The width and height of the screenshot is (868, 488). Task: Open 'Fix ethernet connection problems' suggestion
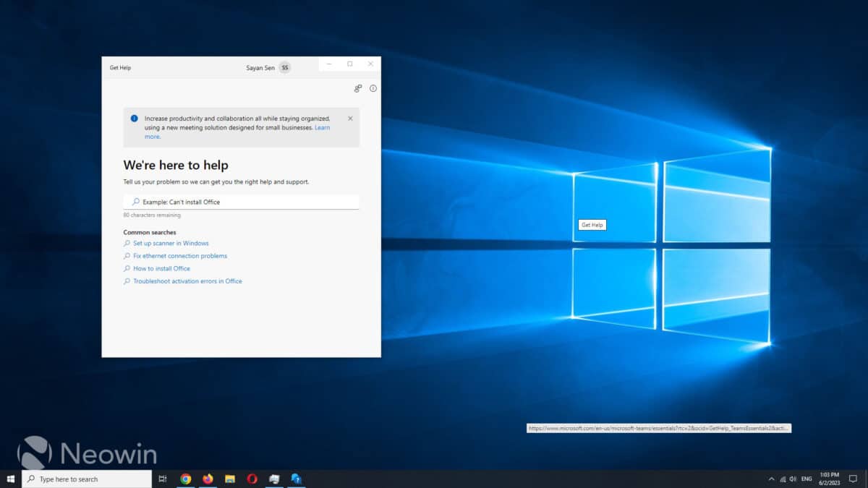point(179,256)
